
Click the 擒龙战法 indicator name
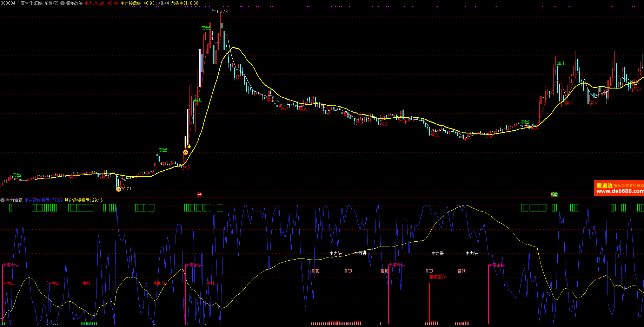tap(74, 3)
